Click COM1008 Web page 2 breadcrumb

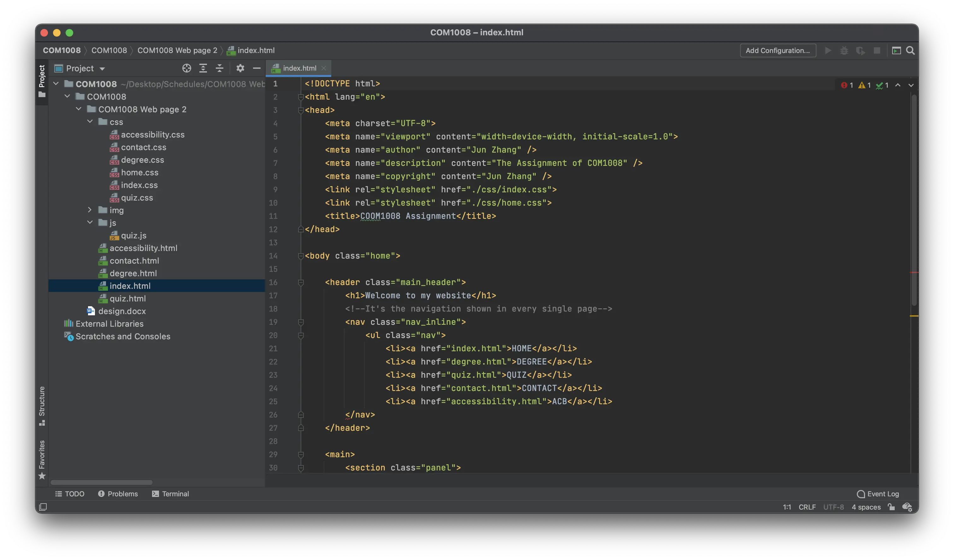[x=177, y=50]
